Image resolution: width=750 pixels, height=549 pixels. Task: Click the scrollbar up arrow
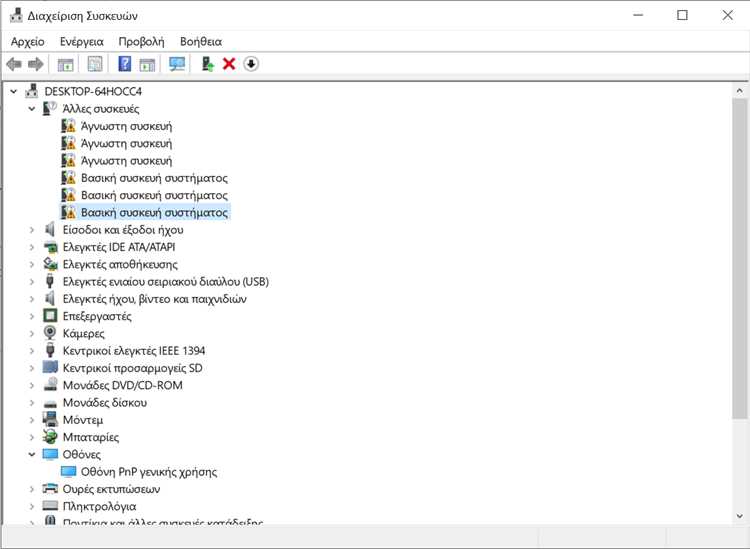(x=739, y=90)
